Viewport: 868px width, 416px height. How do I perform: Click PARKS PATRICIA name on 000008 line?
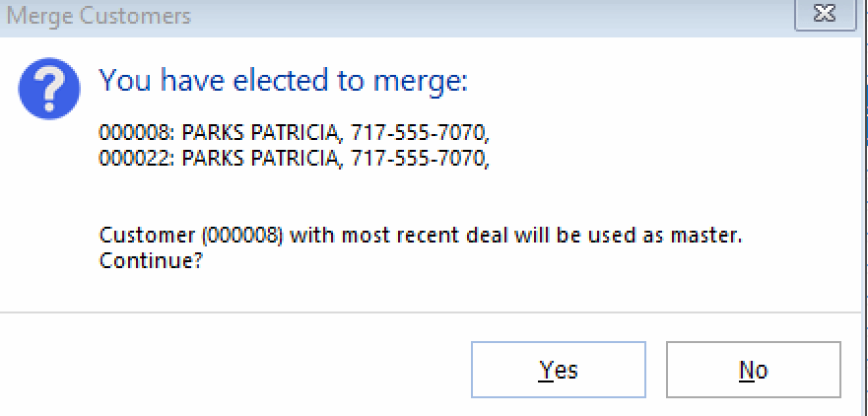pyautogui.click(x=258, y=132)
